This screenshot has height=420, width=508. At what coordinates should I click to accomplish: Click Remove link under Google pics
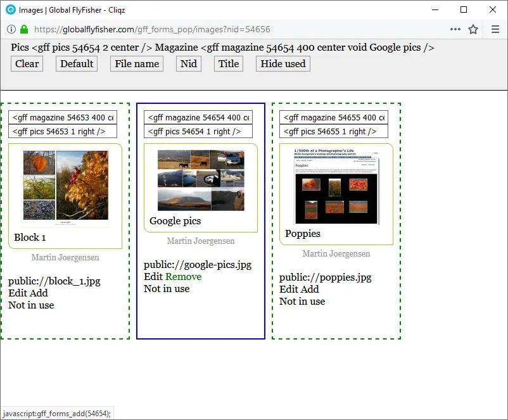tap(183, 277)
